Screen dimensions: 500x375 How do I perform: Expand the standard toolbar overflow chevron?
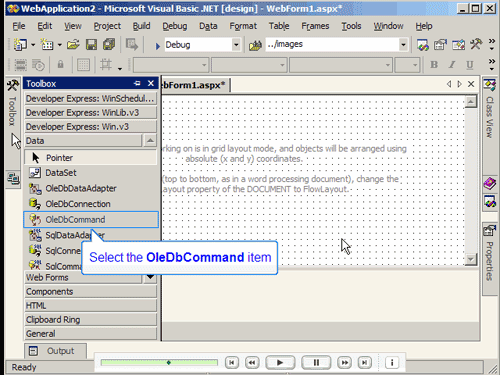click(492, 44)
